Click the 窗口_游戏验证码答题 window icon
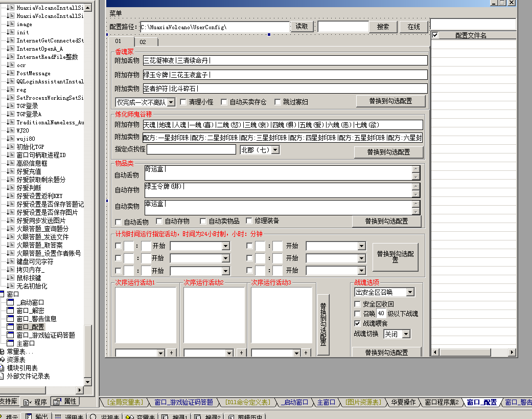532x419 pixels. [x=11, y=335]
